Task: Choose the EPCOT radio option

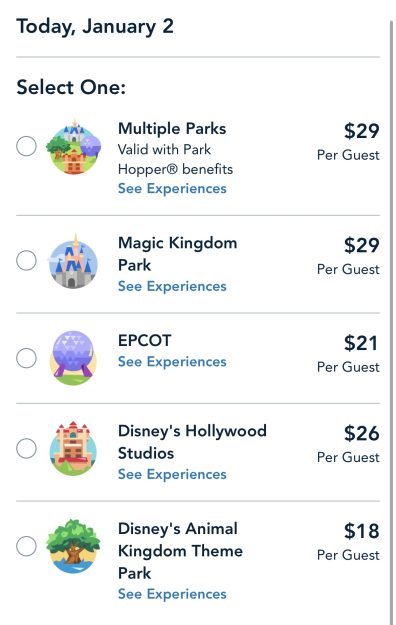Action: [26, 358]
